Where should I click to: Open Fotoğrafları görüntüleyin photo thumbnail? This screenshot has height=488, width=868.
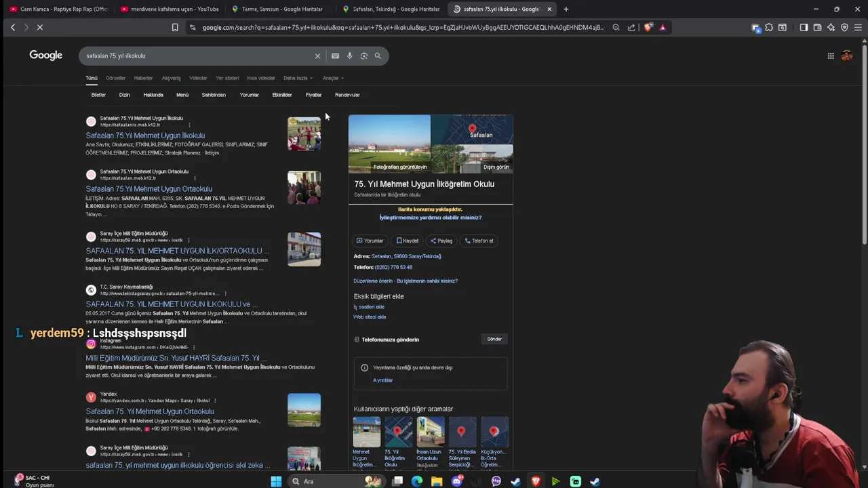(x=389, y=144)
